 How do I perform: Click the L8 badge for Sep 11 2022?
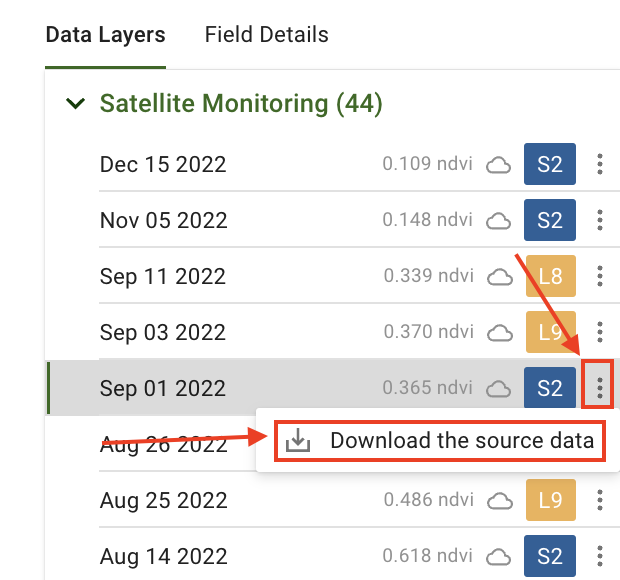tap(550, 276)
